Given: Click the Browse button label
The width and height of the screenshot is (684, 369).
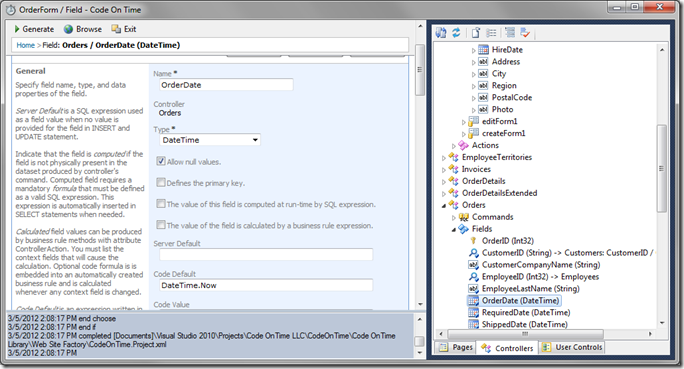Looking at the screenshot, I should pyautogui.click(x=89, y=29).
